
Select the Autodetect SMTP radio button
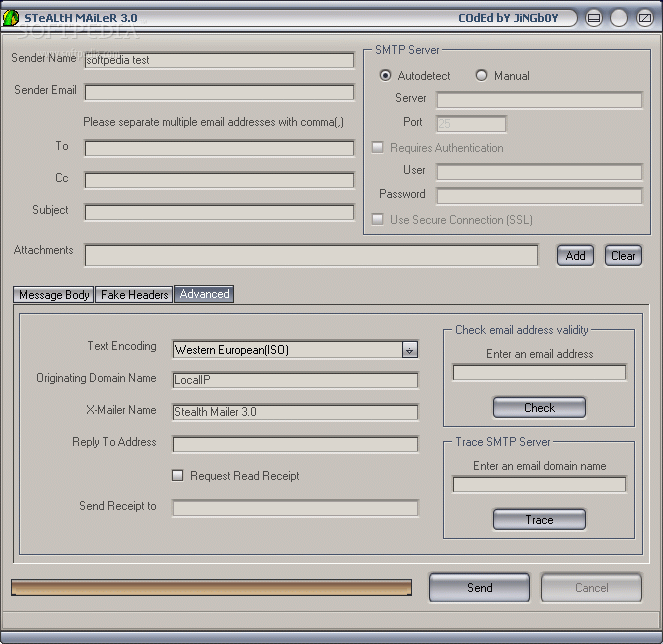(385, 76)
